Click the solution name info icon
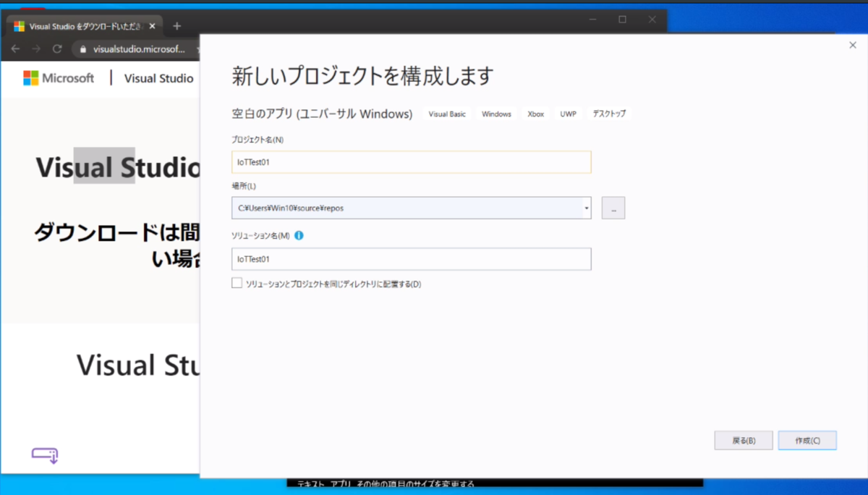This screenshot has width=868, height=495. [x=299, y=234]
